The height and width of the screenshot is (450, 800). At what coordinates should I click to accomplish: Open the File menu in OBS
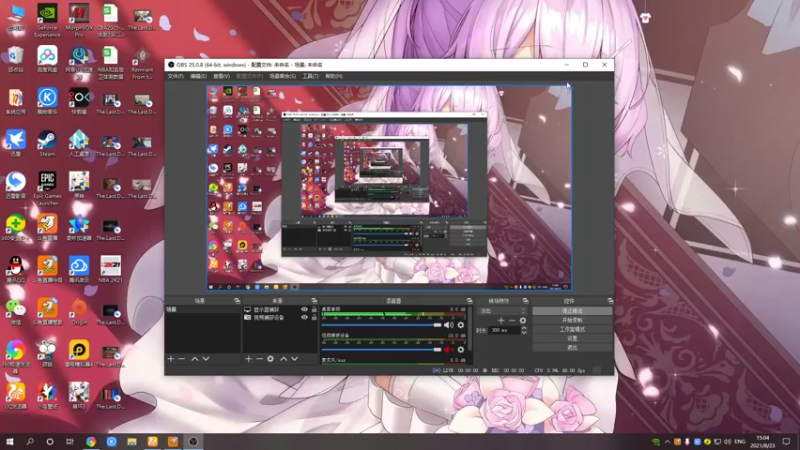pos(176,76)
